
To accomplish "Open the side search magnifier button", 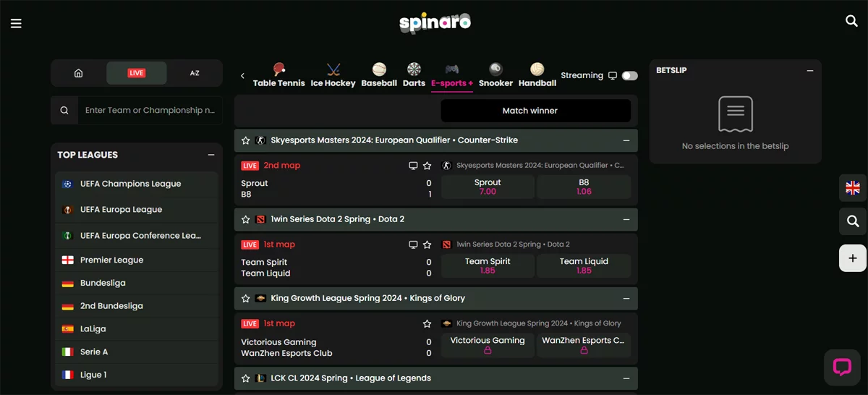I will pos(853,221).
